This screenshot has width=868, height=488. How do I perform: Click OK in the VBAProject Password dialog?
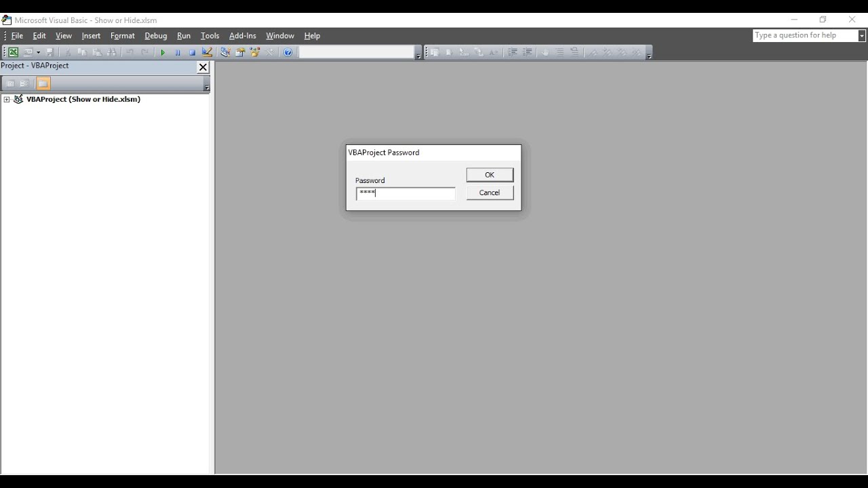pyautogui.click(x=490, y=175)
